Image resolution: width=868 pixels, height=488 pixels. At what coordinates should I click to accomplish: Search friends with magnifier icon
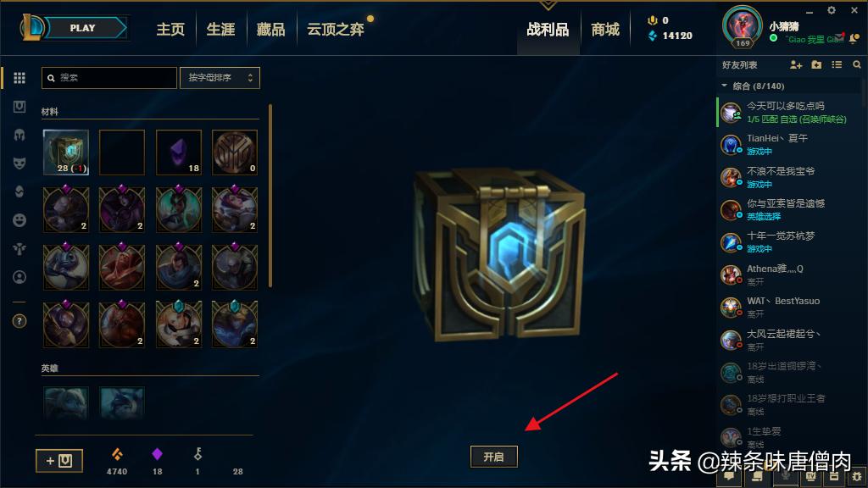click(857, 64)
